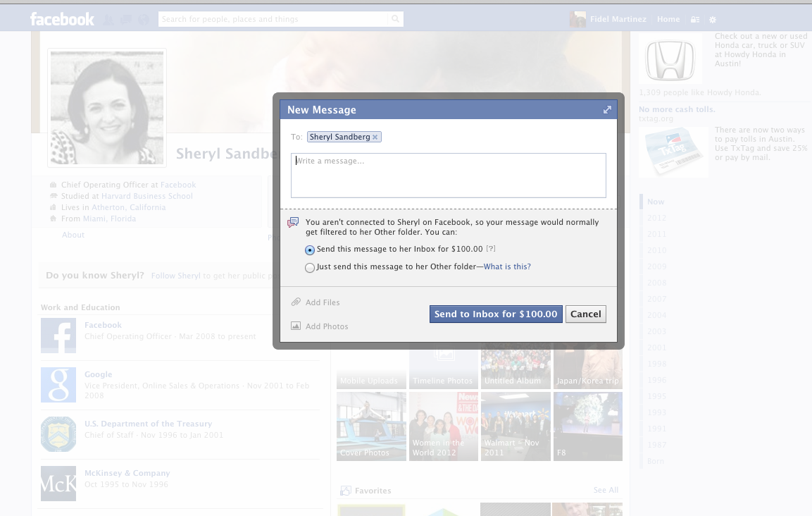
Task: Remove Sheryl Sandberg recipient tag
Action: coord(375,137)
